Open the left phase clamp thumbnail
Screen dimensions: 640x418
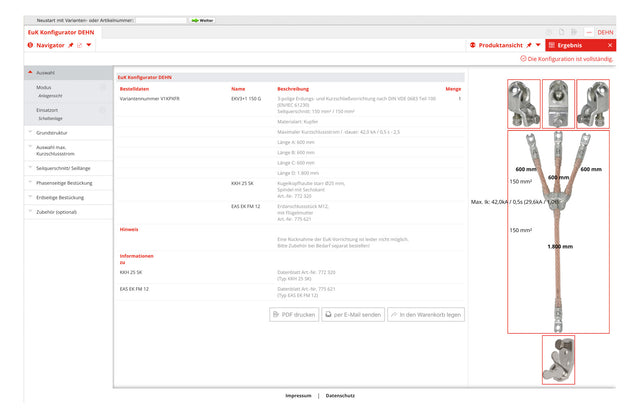524,104
